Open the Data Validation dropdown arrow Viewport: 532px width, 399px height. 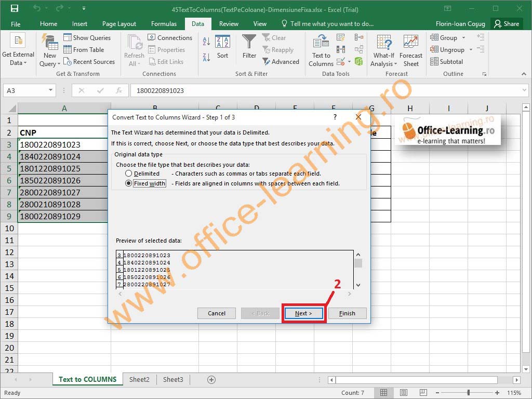(x=349, y=62)
